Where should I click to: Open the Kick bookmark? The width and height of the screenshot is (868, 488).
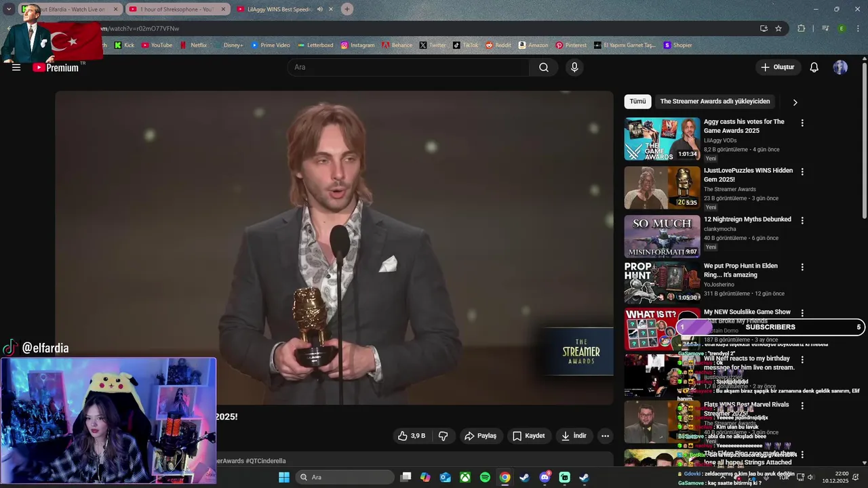point(124,45)
